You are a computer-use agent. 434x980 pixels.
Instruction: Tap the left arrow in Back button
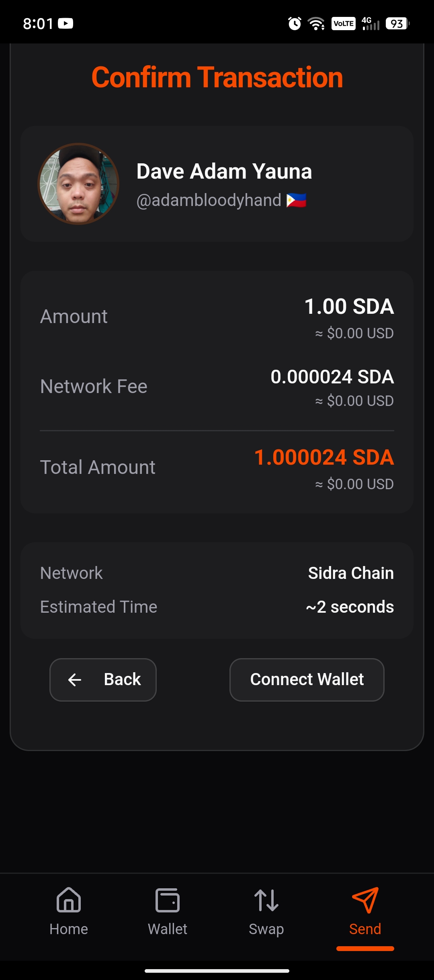click(x=75, y=680)
